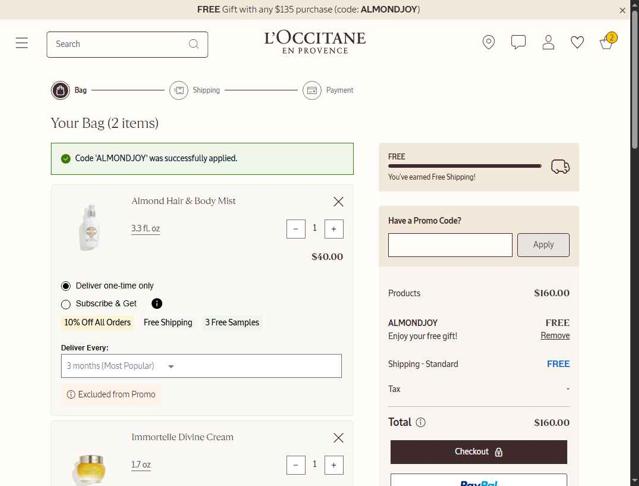Open the Immortelle Divine Cream product
Image resolution: width=639 pixels, height=486 pixels.
tap(182, 437)
